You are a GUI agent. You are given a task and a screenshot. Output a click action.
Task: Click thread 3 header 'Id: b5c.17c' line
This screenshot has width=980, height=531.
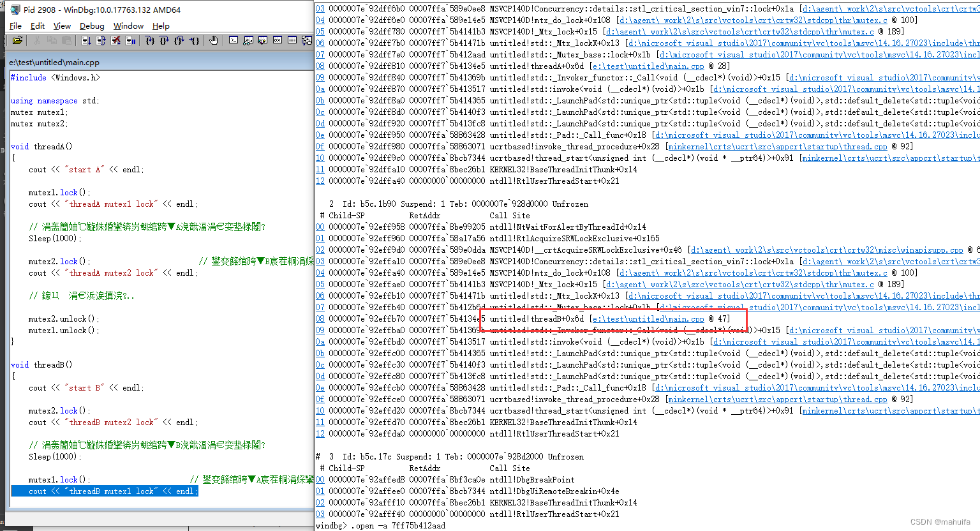(449, 457)
